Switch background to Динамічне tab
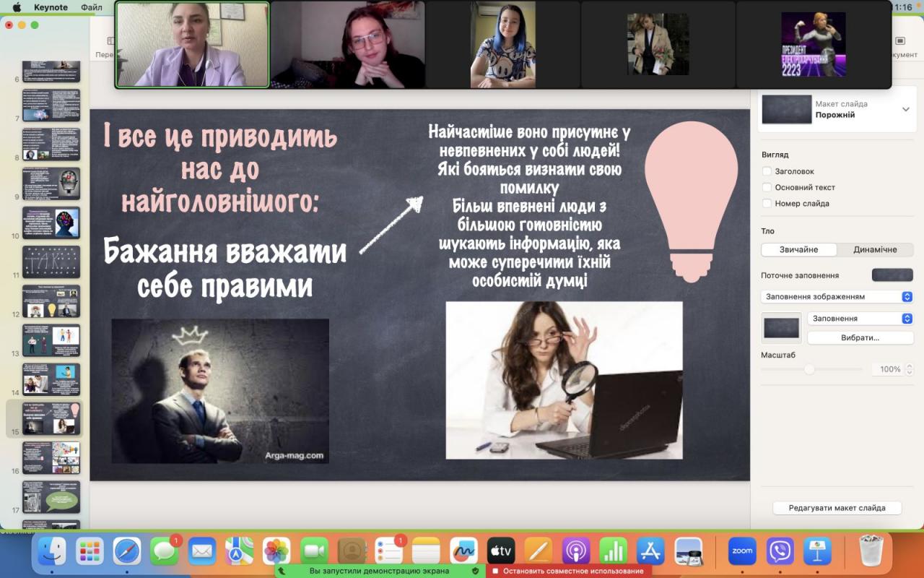924x578 pixels. tap(875, 249)
